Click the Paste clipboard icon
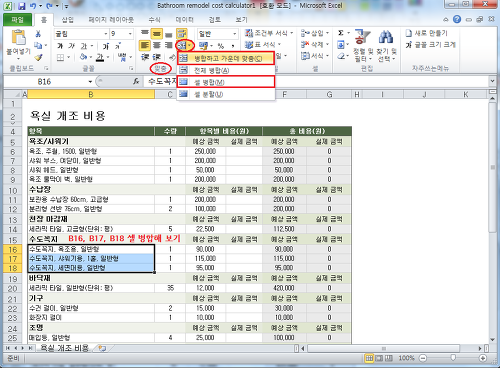This screenshot has width=500, height=368. coord(19,37)
